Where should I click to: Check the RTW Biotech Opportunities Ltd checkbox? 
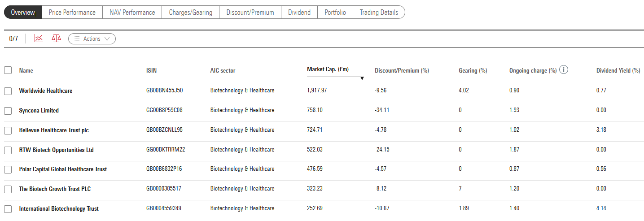(8, 150)
